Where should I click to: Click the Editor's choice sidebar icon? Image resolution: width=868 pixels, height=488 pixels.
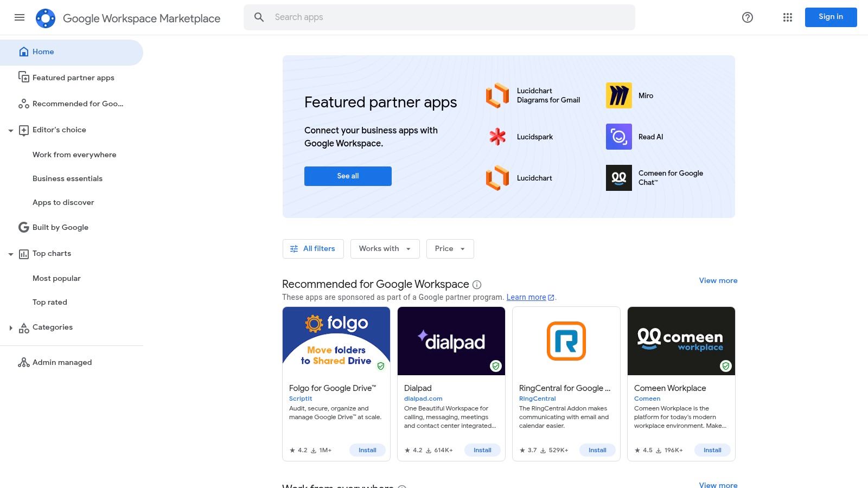pyautogui.click(x=24, y=130)
